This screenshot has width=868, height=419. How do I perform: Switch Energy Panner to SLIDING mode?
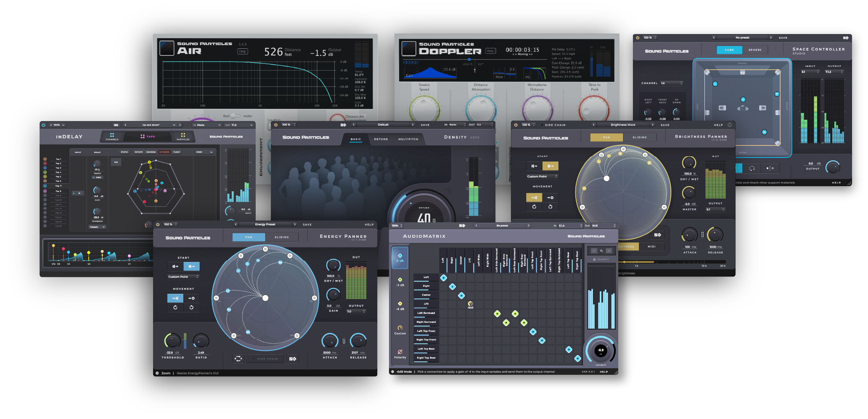pyautogui.click(x=283, y=237)
